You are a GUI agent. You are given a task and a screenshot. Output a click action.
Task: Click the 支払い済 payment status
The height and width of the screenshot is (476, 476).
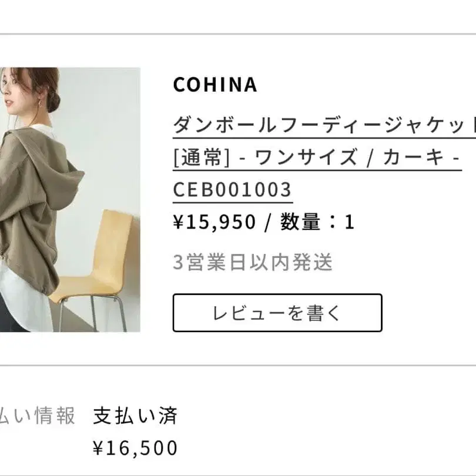(135, 416)
